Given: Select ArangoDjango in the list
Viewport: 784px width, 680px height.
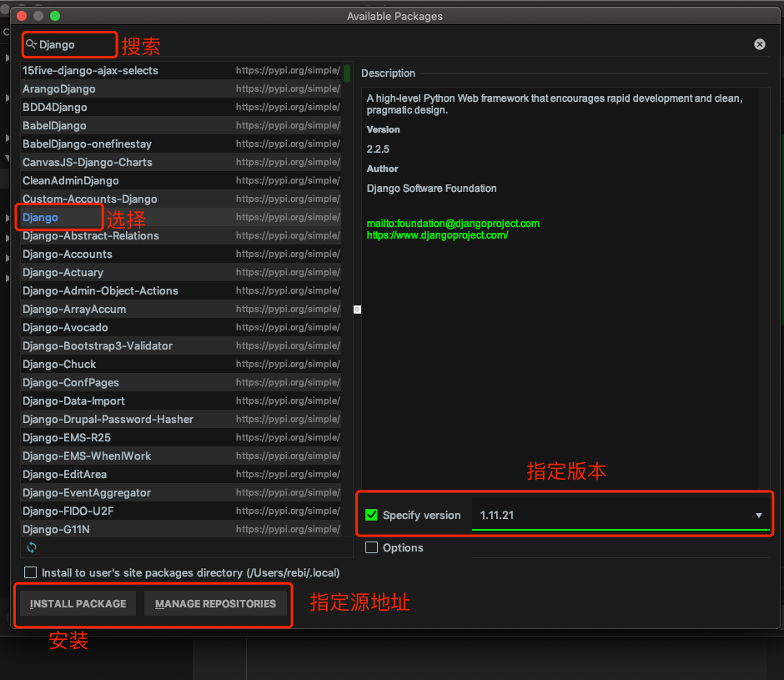Looking at the screenshot, I should 181,88.
